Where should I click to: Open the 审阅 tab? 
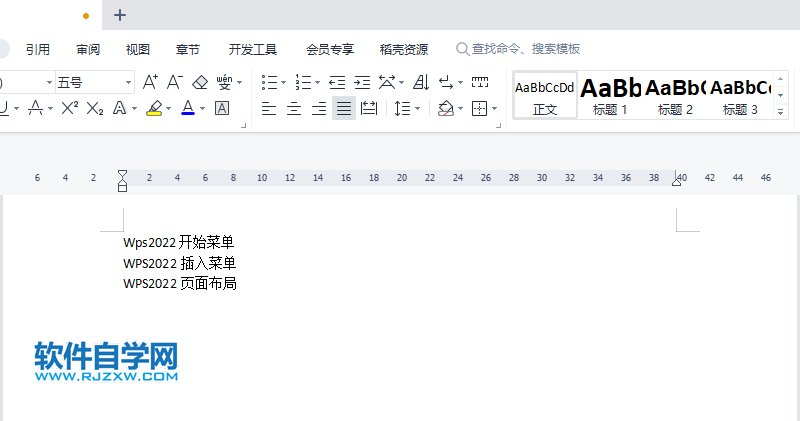(x=88, y=49)
